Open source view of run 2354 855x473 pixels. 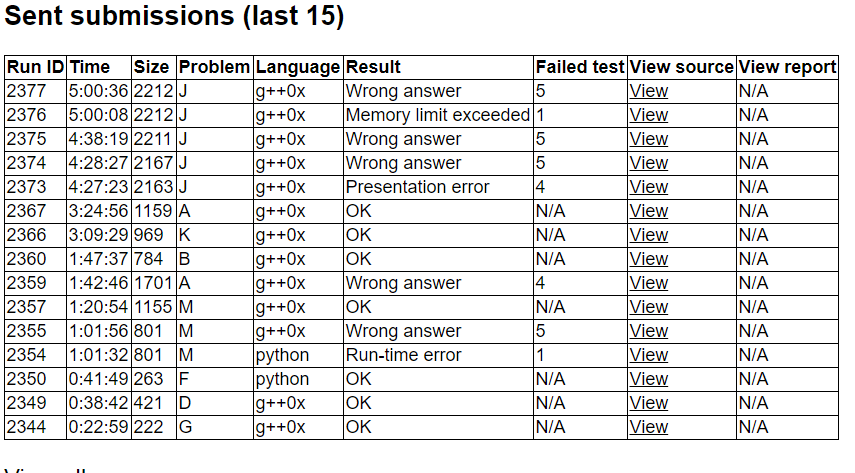tap(648, 355)
